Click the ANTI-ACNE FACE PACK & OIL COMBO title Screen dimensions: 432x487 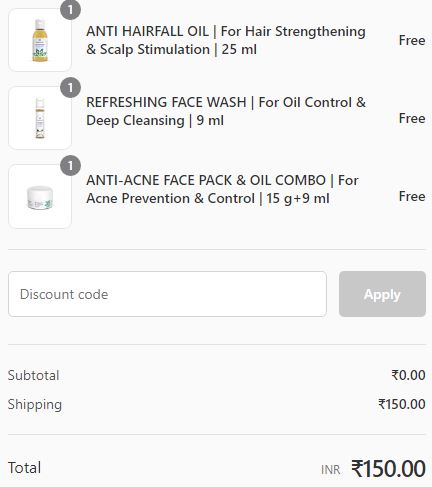pos(222,189)
